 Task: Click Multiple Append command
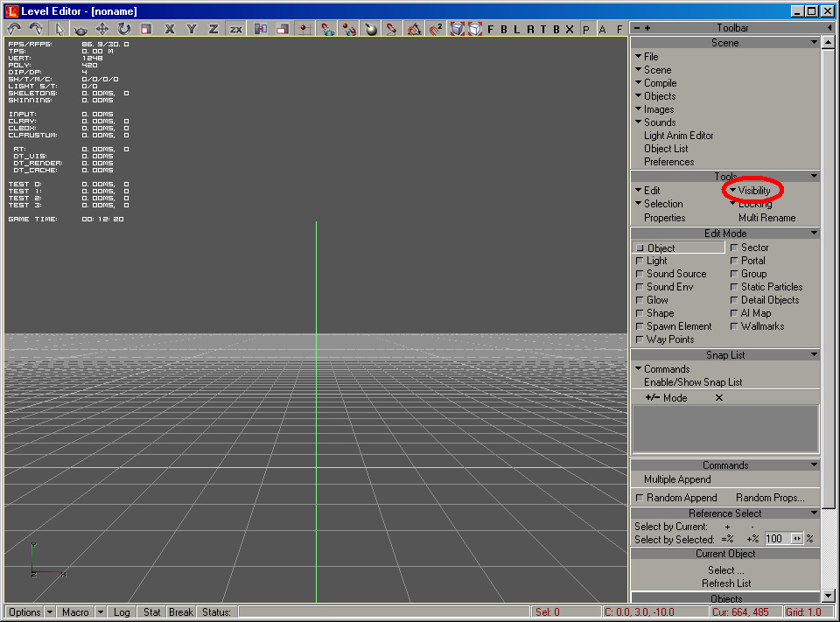[x=677, y=479]
